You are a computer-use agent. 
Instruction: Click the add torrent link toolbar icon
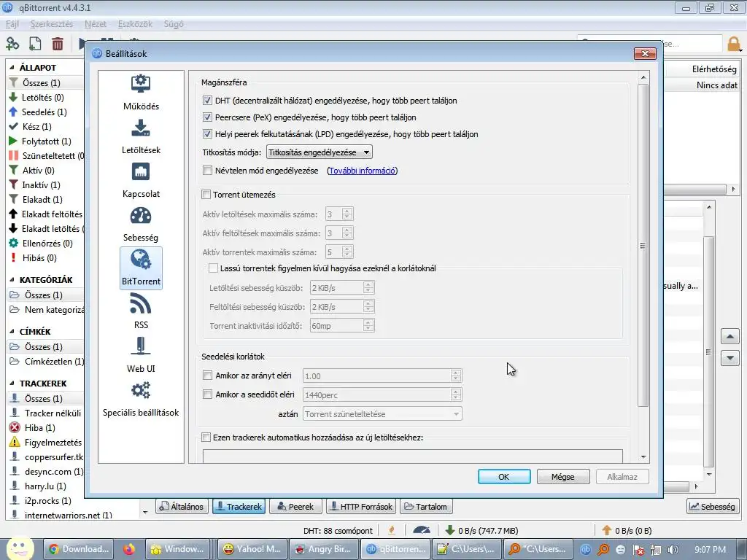coord(12,44)
